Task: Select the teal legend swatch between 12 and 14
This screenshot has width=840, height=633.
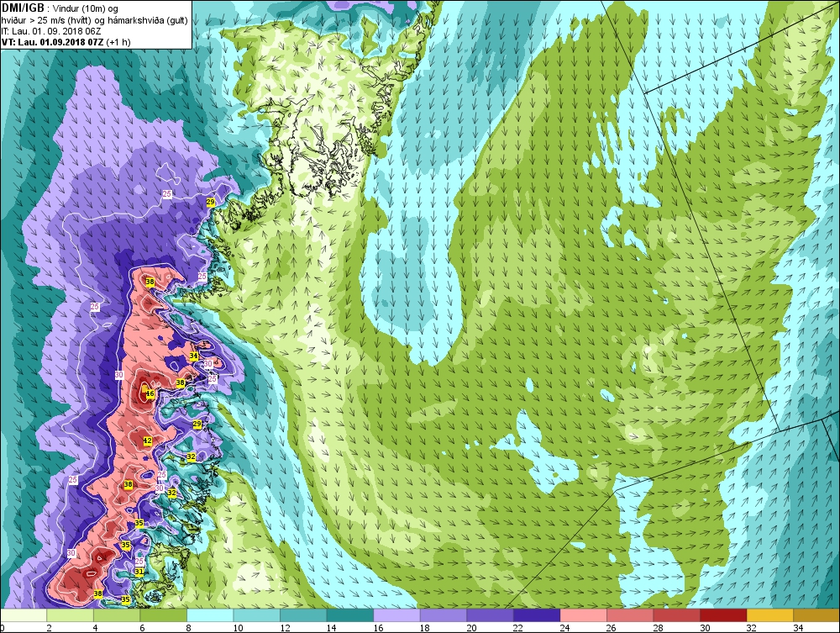Action: click(x=303, y=615)
